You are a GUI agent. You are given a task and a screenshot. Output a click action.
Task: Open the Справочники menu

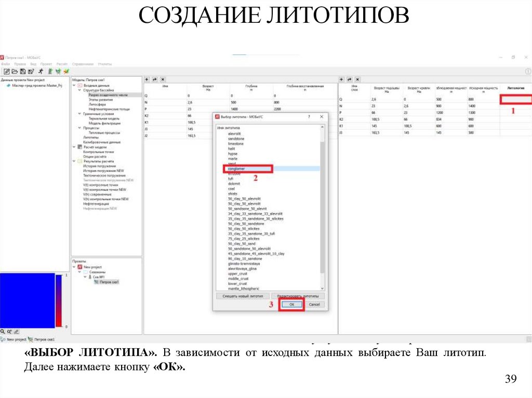coord(83,64)
